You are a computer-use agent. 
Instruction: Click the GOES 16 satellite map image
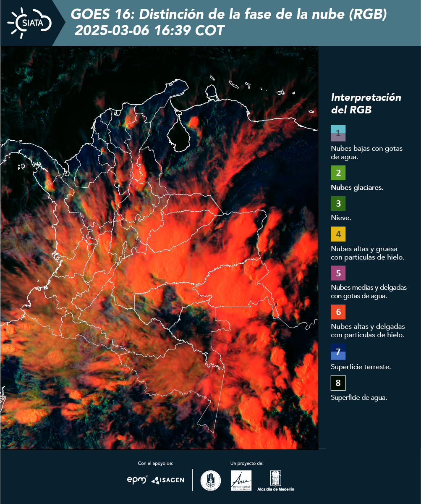(160, 248)
